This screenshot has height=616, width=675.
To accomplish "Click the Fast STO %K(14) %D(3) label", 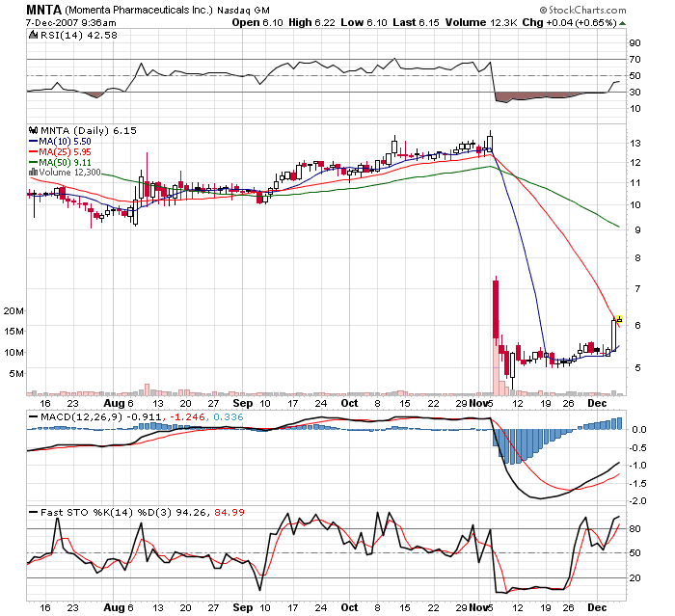I will pos(106,513).
